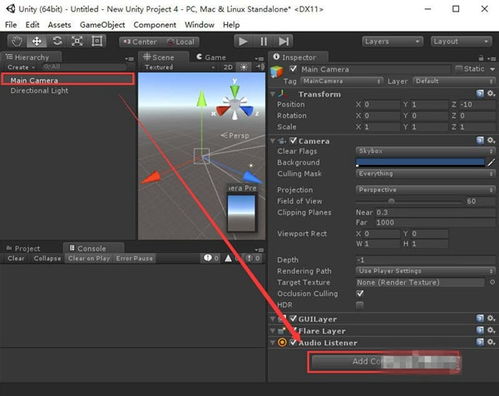
Task: Open the Layers dropdown in toolbar
Action: click(x=392, y=41)
